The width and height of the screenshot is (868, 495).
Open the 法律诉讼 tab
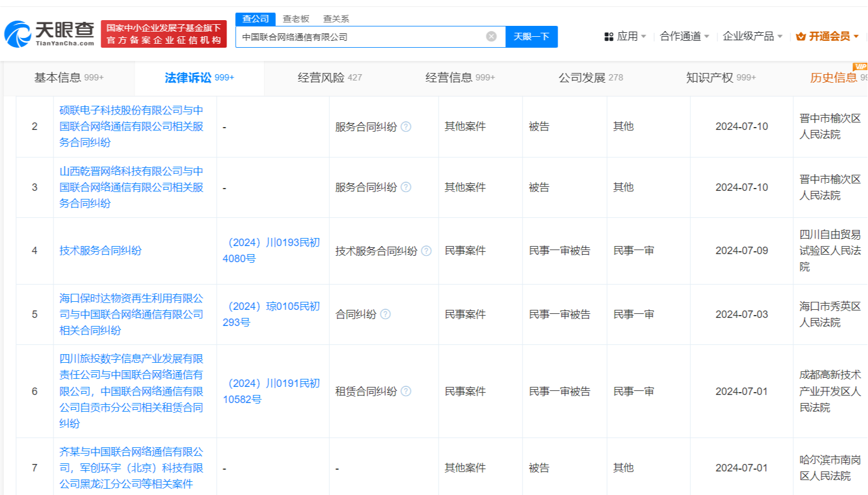[199, 78]
